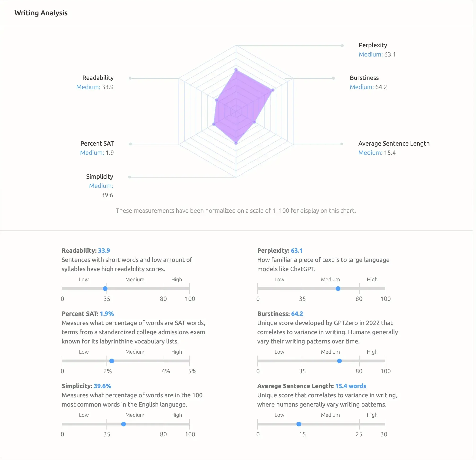Select the Perplexity vertex on the radar chart

coord(236,69)
